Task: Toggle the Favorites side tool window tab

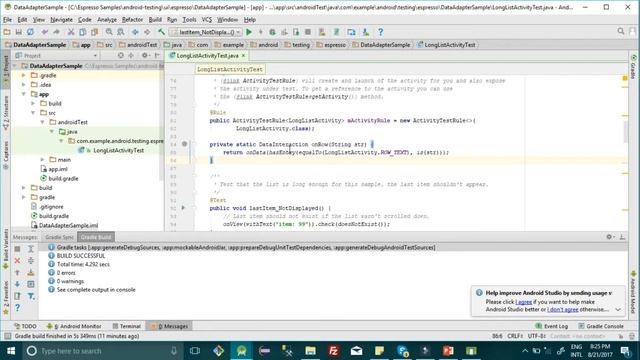Action: [x=6, y=297]
